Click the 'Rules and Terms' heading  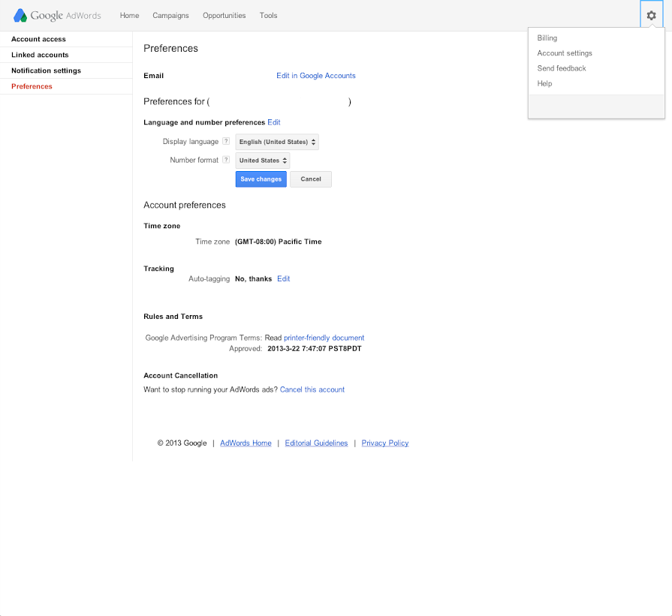pyautogui.click(x=173, y=317)
